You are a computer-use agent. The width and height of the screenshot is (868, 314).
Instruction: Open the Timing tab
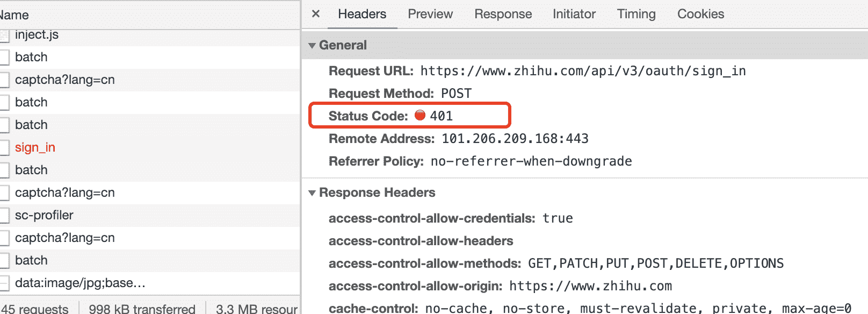pos(636,14)
